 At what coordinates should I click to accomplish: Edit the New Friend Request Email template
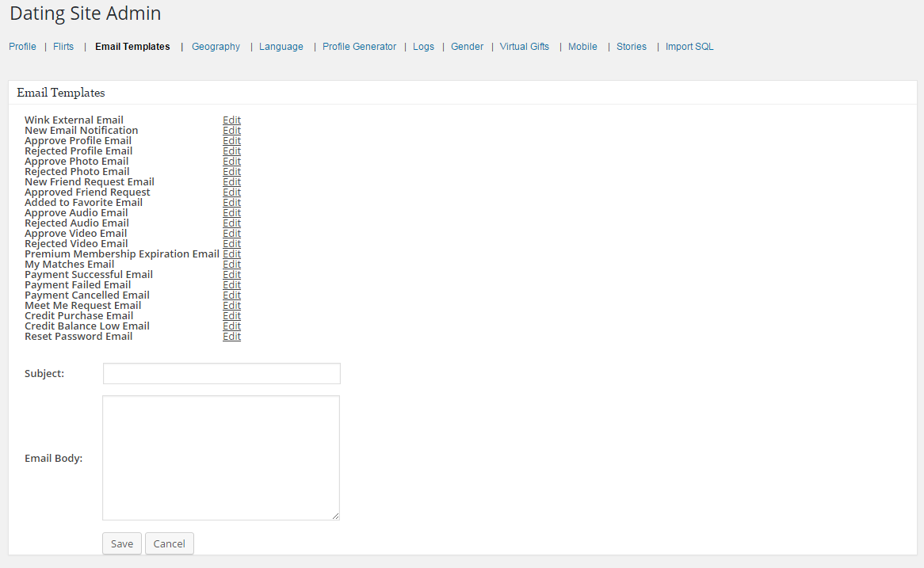click(x=231, y=182)
